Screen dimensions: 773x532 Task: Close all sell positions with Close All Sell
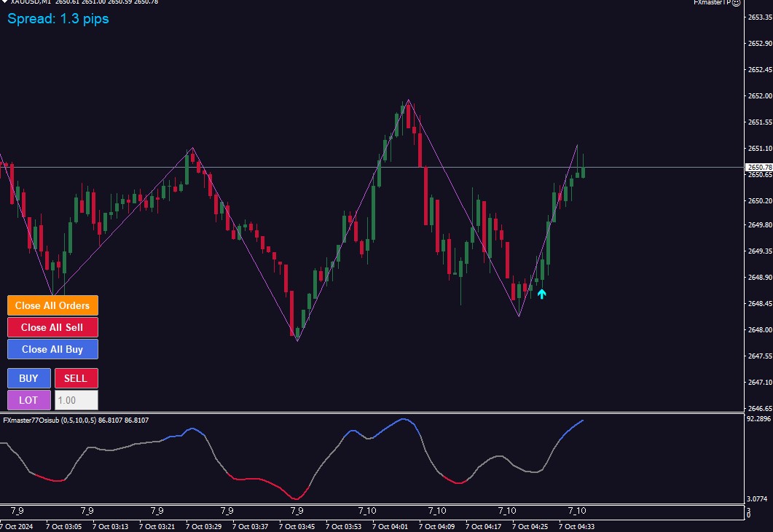coord(52,327)
